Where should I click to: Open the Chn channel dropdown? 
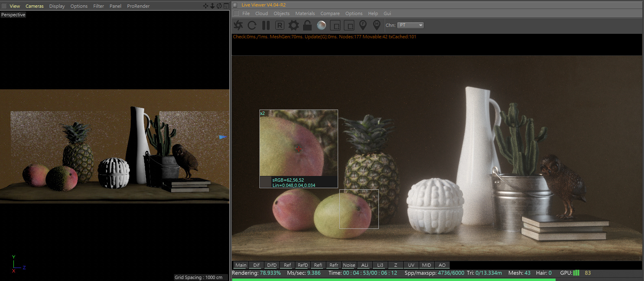411,25
